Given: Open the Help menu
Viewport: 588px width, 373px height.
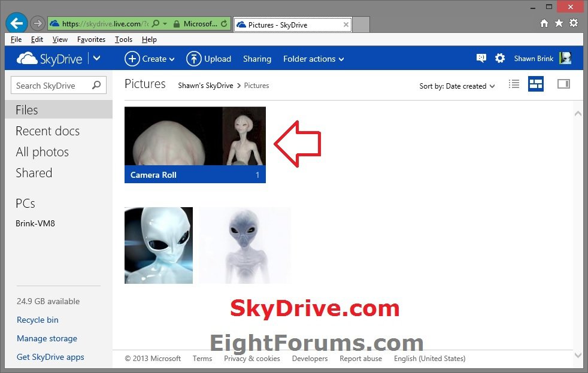Looking at the screenshot, I should pyautogui.click(x=149, y=40).
